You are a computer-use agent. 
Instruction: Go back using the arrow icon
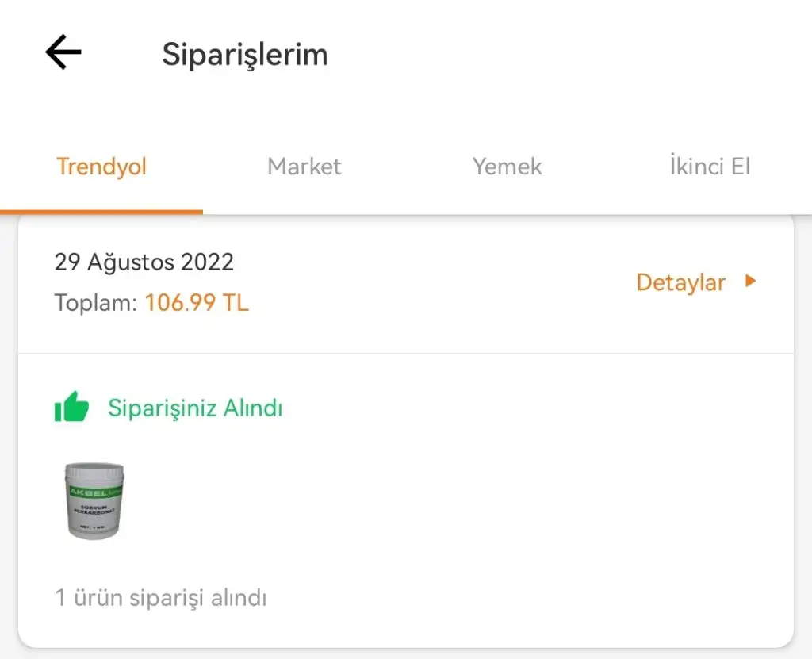pyautogui.click(x=63, y=53)
